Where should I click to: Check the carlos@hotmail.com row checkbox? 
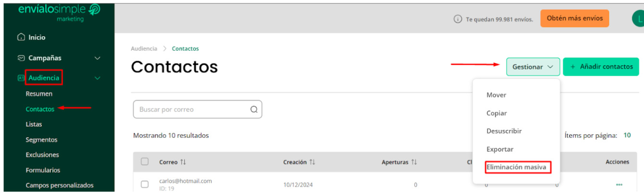coord(145,184)
